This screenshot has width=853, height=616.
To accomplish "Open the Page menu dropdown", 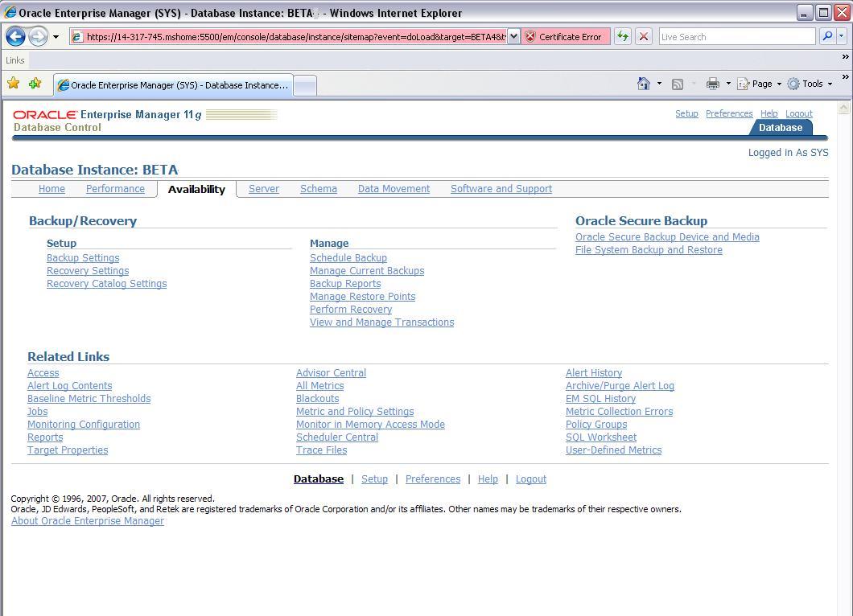I will tap(760, 84).
